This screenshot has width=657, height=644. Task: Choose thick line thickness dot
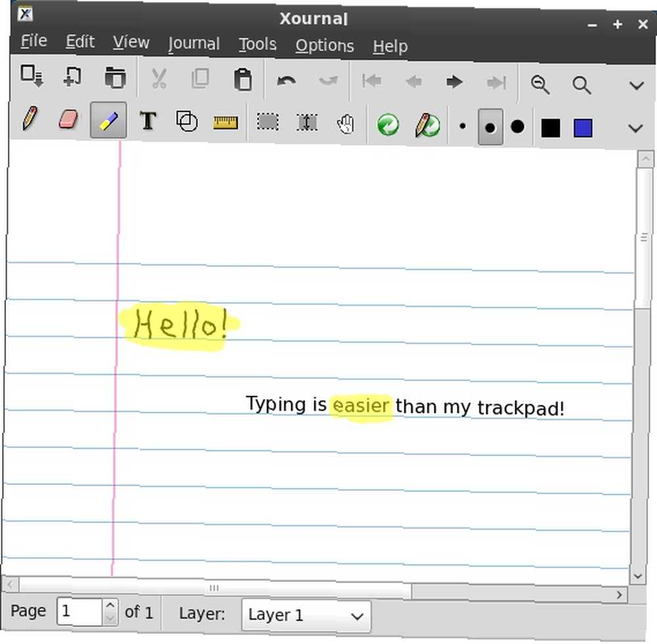tap(518, 127)
